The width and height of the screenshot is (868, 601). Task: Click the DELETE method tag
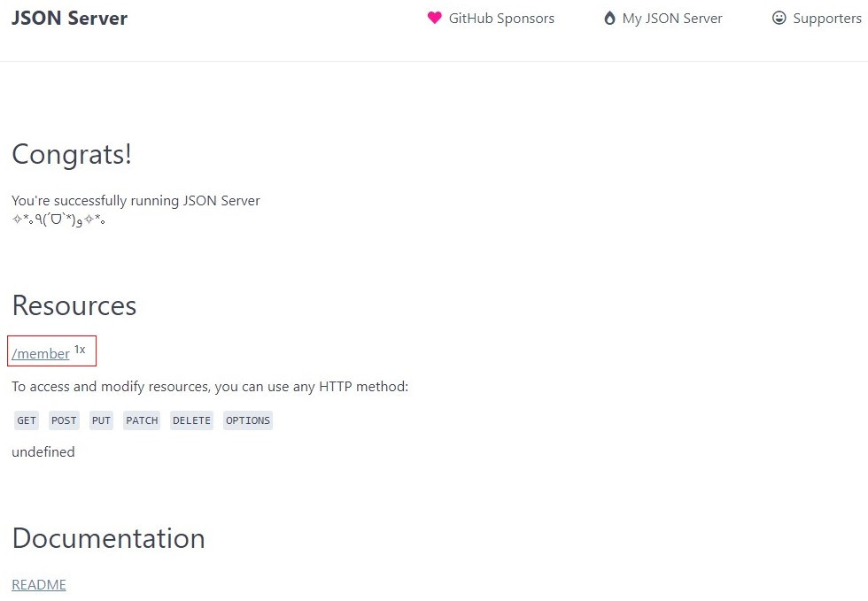tap(191, 420)
